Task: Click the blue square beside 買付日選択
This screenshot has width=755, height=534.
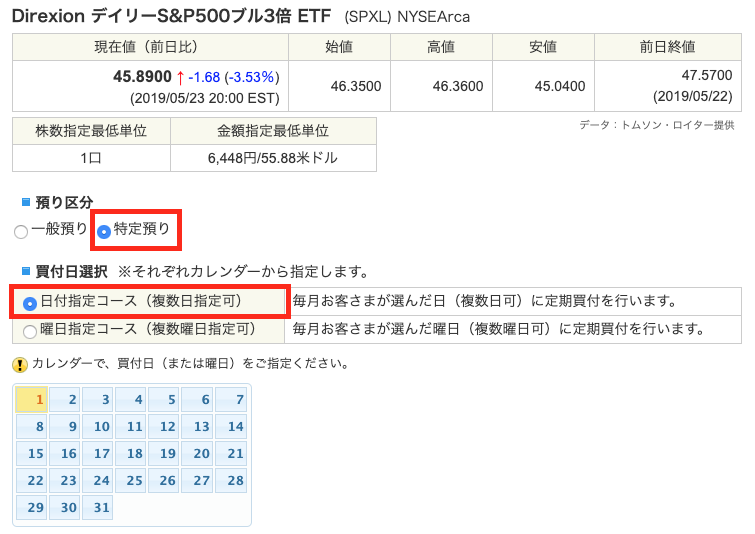Action: (26, 271)
